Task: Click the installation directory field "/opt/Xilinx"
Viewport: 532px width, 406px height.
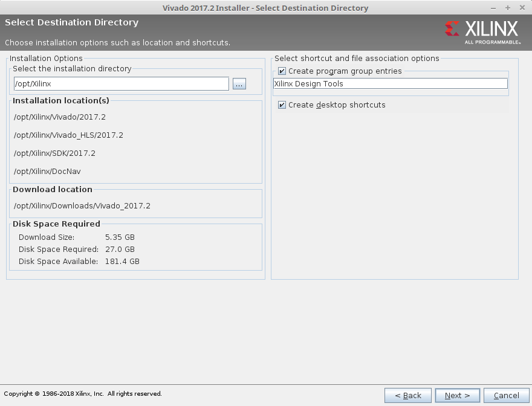Action: [x=122, y=84]
